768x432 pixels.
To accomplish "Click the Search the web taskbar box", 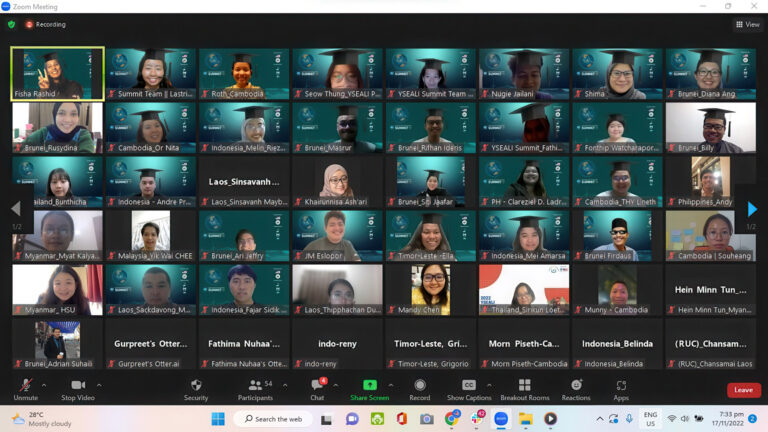I will 273,419.
